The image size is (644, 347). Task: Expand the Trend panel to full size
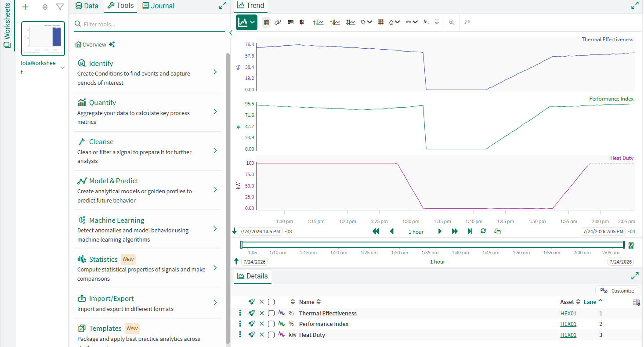pos(635,6)
